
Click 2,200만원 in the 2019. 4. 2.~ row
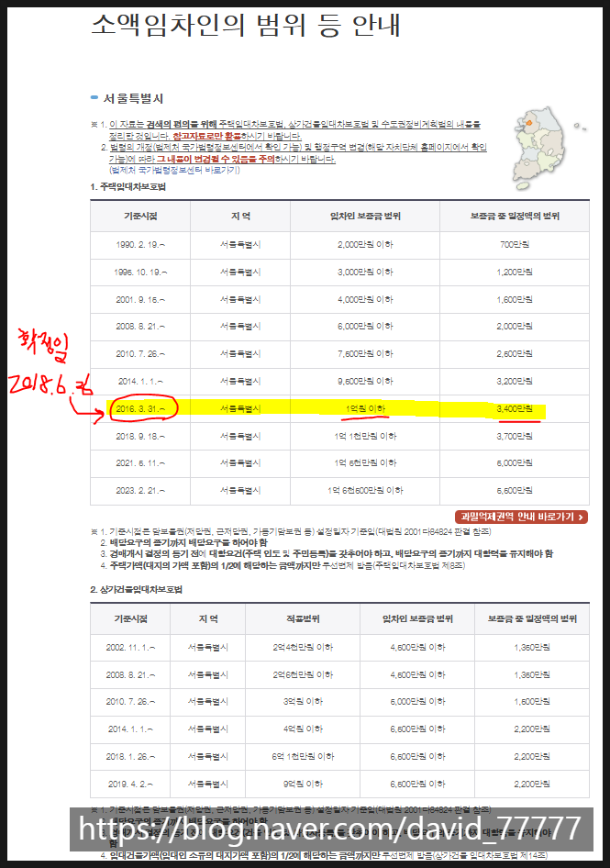(x=532, y=785)
